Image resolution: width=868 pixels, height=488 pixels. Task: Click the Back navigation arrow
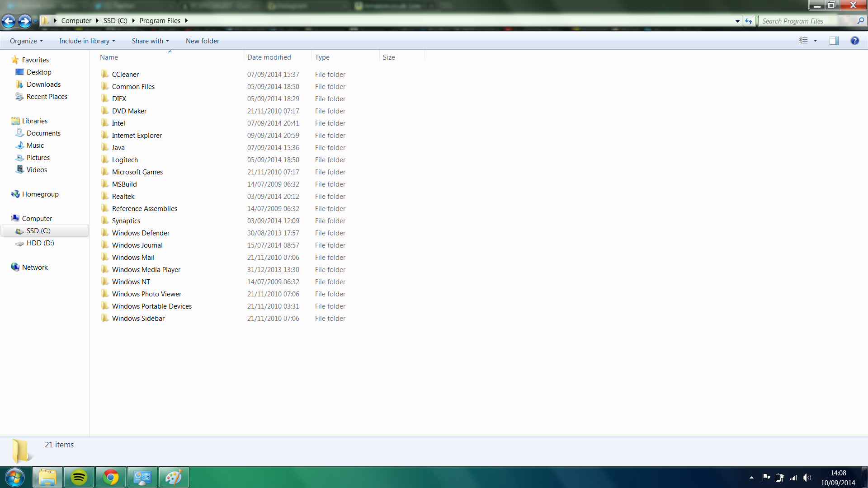(x=9, y=21)
